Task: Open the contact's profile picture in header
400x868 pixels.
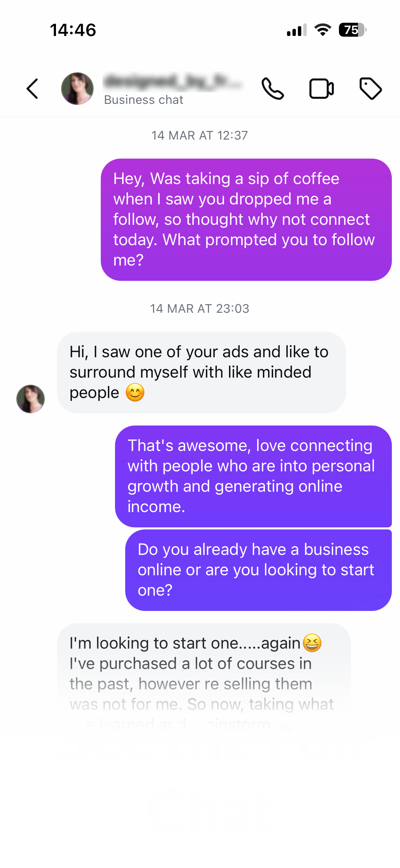Action: click(x=77, y=89)
